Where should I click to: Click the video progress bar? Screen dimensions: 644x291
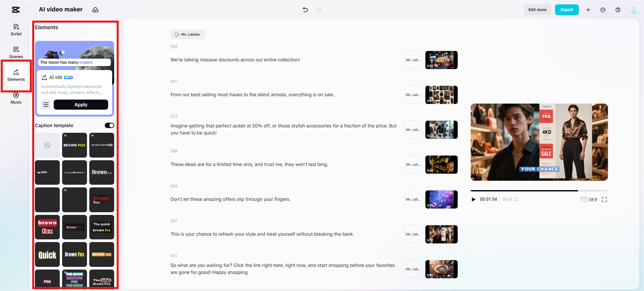tap(539, 191)
